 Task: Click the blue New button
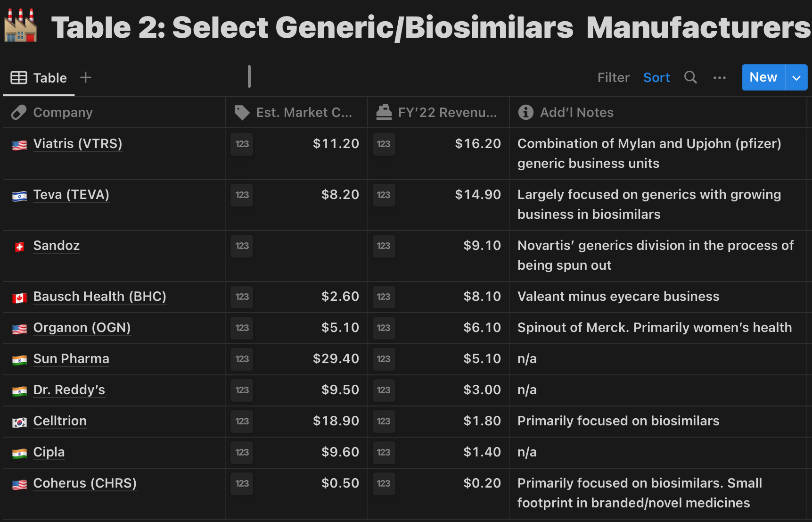(x=763, y=77)
